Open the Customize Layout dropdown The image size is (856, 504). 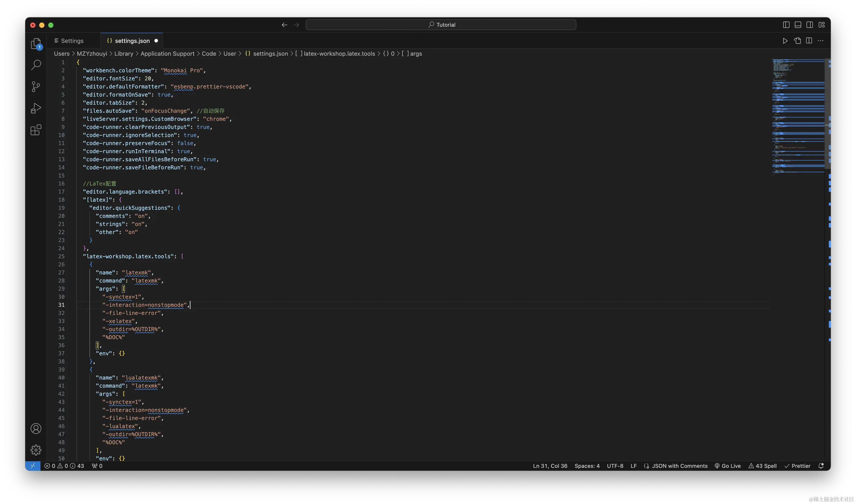pyautogui.click(x=822, y=24)
